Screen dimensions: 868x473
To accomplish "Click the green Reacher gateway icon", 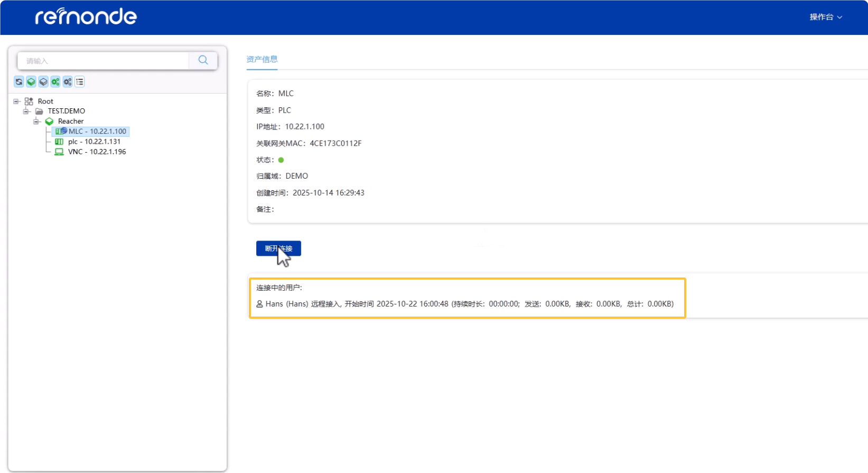I will click(x=49, y=122).
